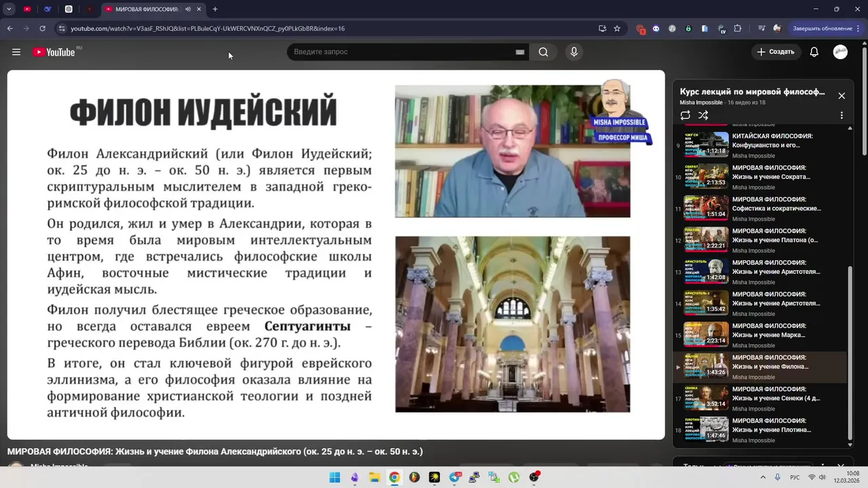
Task: Switch to the first pinned YouTube tab
Action: click(27, 9)
